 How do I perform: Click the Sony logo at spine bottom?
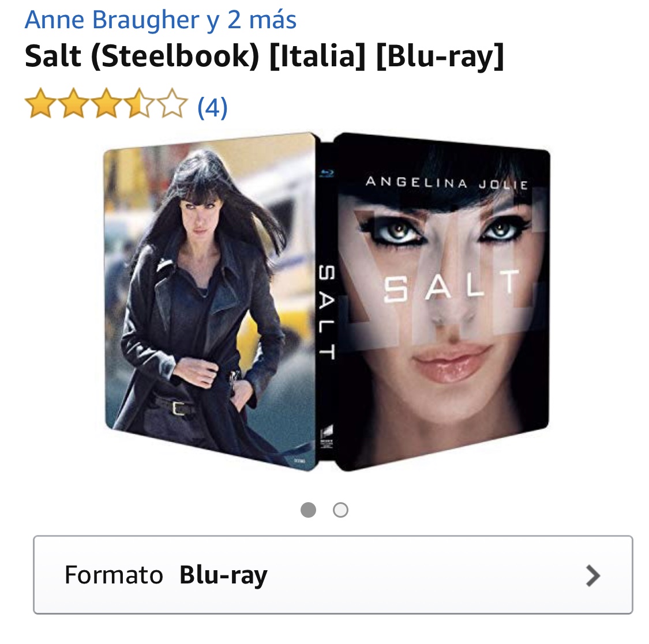pos(327,437)
